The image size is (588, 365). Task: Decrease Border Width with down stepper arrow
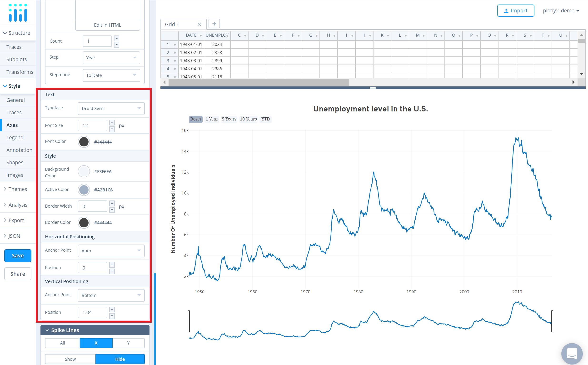[x=112, y=210]
